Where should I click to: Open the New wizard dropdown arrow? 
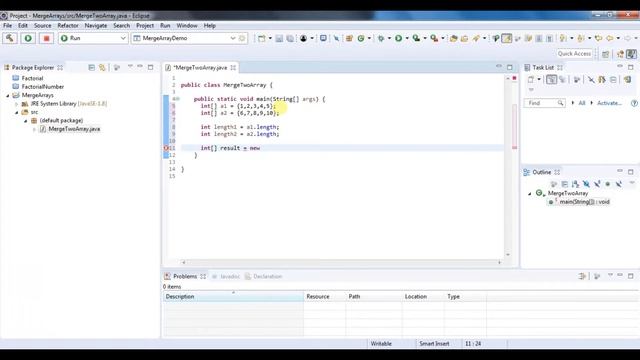[x=270, y=38]
